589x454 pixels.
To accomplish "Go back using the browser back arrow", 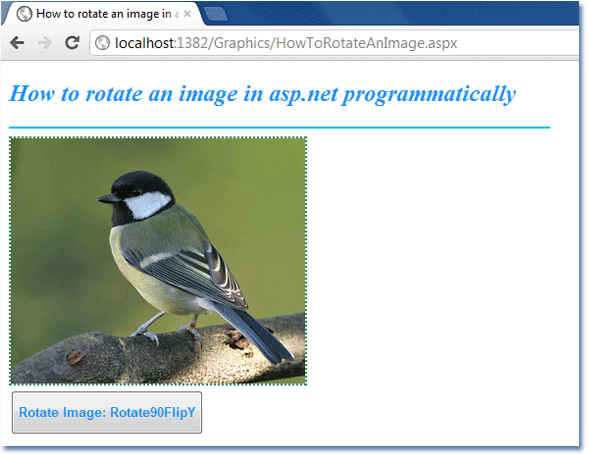I will (17, 43).
